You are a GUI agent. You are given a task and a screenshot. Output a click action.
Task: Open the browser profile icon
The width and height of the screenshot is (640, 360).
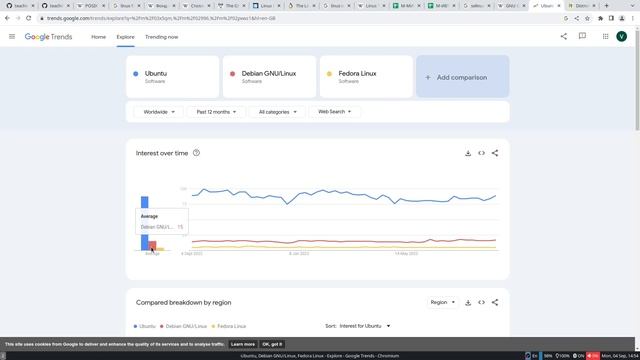point(622,18)
